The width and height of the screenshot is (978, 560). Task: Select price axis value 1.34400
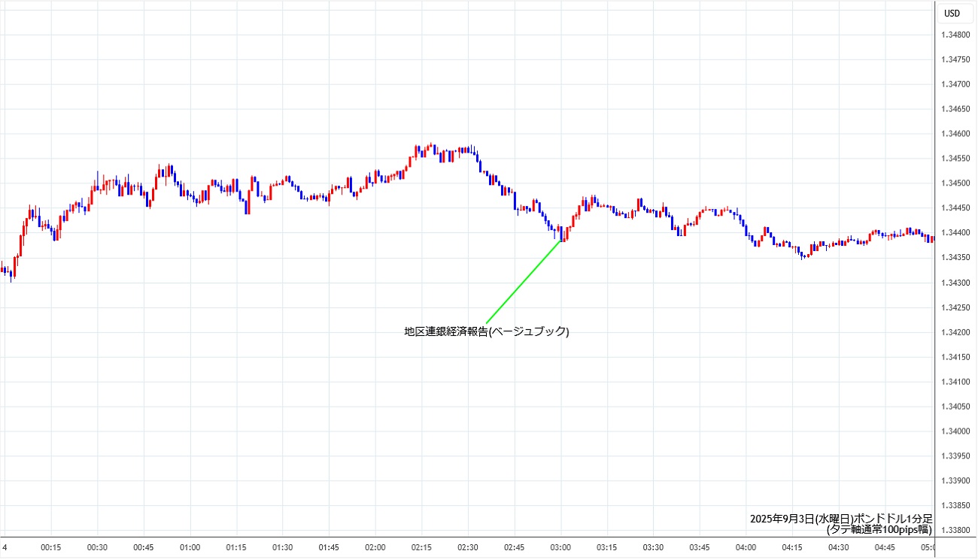[955, 233]
